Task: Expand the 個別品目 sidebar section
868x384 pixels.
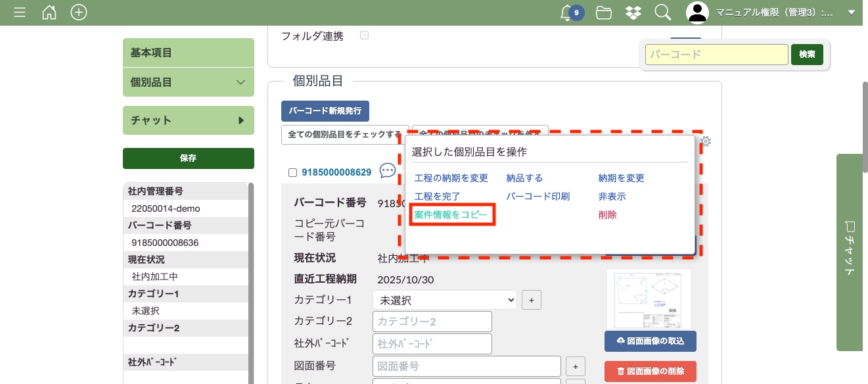Action: click(x=188, y=82)
